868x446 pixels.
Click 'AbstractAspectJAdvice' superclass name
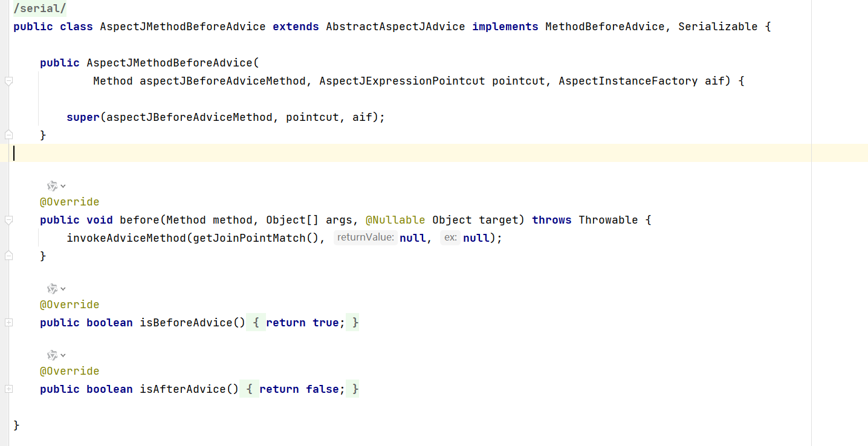pyautogui.click(x=395, y=27)
